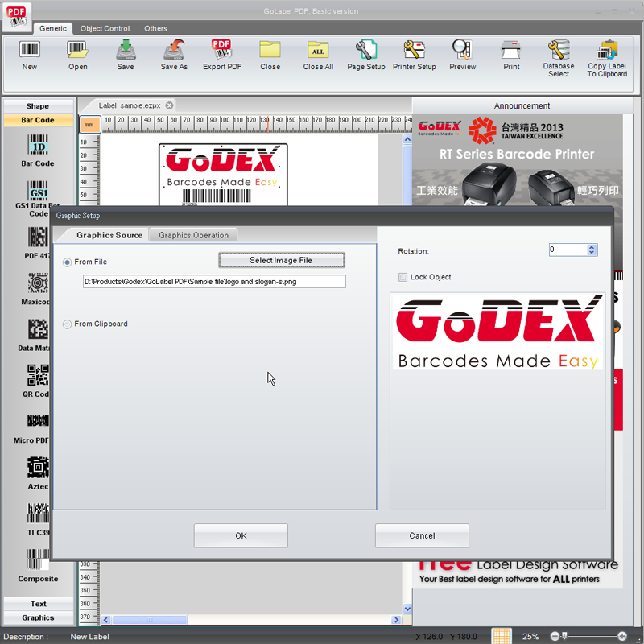644x644 pixels.
Task: Click the Select Image File button
Action: coord(281,260)
